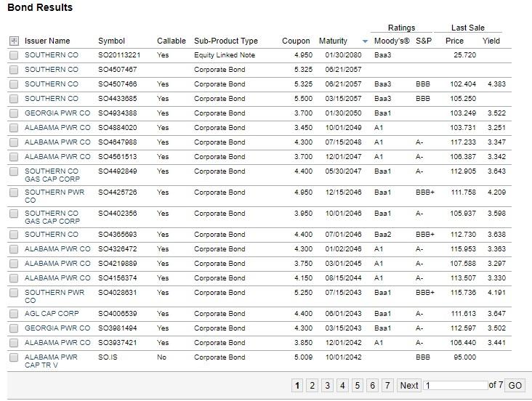This screenshot has height=401, width=532.
Task: Sort by S&P column header
Action: tap(424, 41)
